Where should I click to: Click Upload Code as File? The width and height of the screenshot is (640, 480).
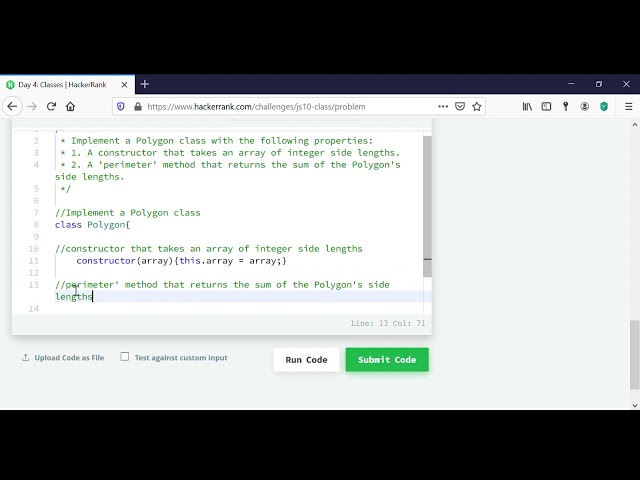(63, 358)
